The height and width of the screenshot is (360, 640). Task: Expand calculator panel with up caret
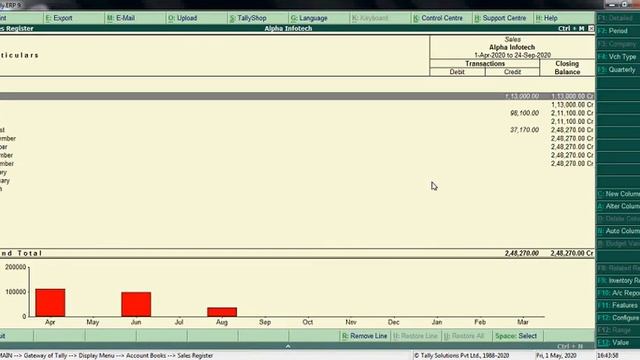288,346
